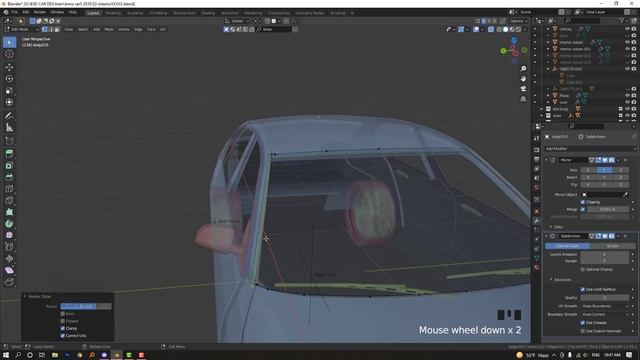Select the Spin tool
Screen dimensions: 640x360
pos(9,224)
